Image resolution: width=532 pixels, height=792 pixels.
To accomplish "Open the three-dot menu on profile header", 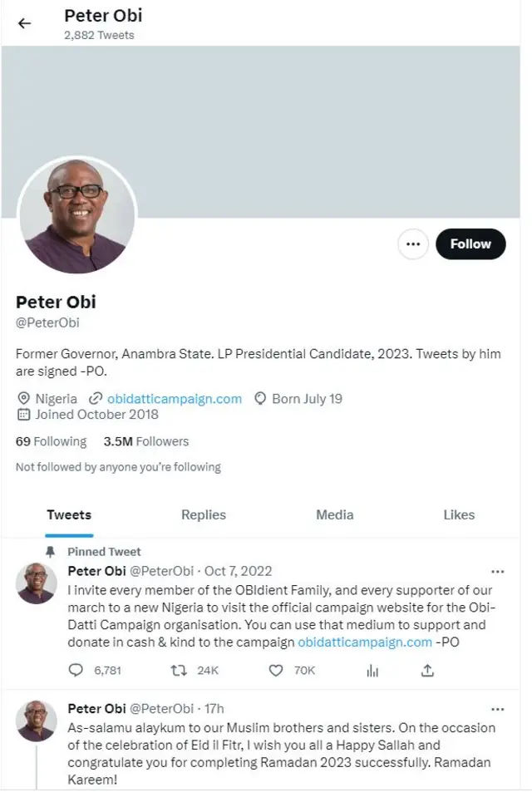I will [413, 244].
